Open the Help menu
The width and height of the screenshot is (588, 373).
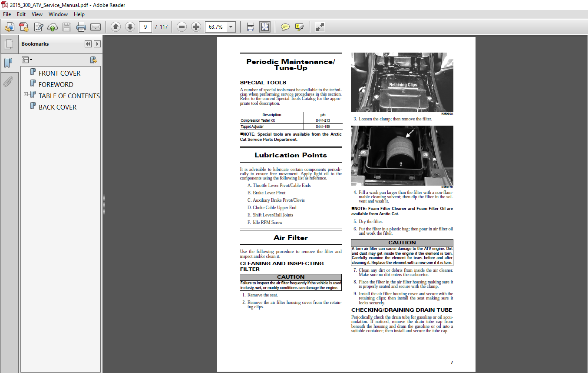coord(79,14)
